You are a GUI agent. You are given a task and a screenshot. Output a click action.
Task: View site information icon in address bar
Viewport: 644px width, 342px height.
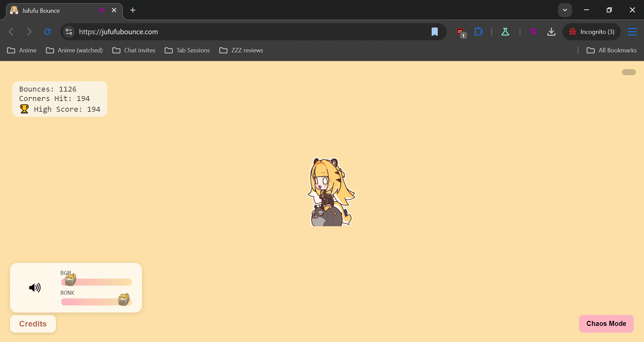(69, 32)
